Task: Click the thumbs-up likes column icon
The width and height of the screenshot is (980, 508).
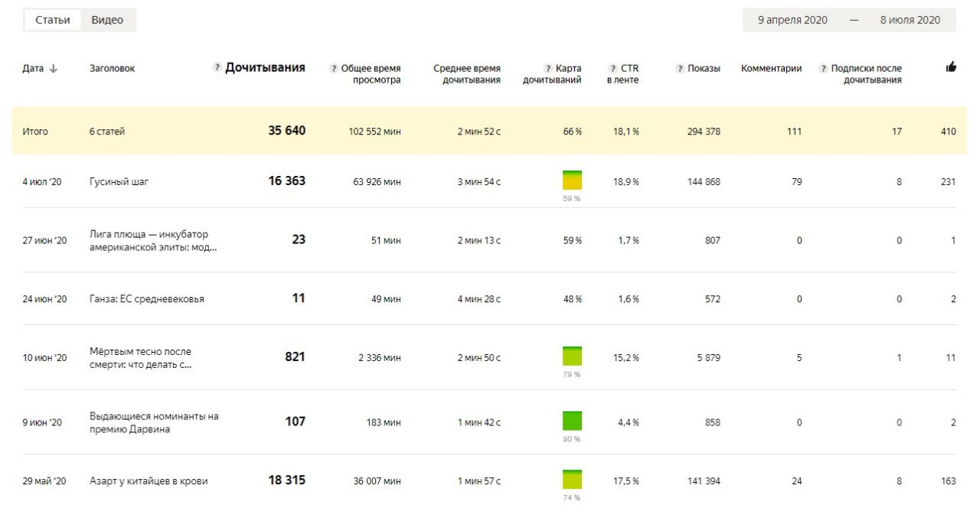Action: pyautogui.click(x=951, y=67)
